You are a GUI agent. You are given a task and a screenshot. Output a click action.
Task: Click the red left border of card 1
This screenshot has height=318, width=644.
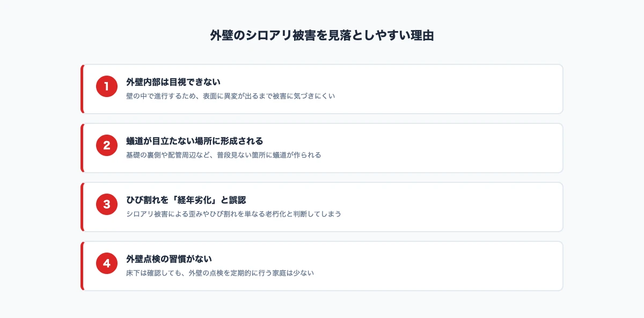pos(82,89)
